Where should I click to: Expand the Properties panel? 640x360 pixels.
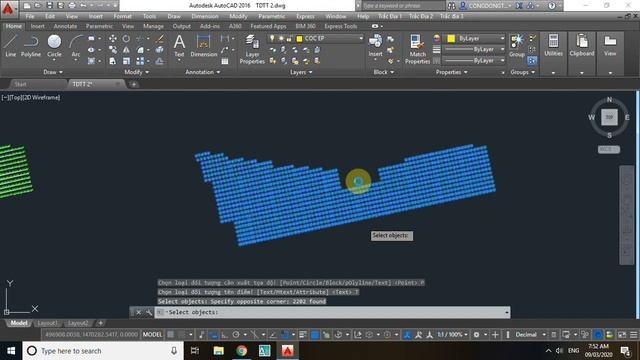[x=451, y=72]
